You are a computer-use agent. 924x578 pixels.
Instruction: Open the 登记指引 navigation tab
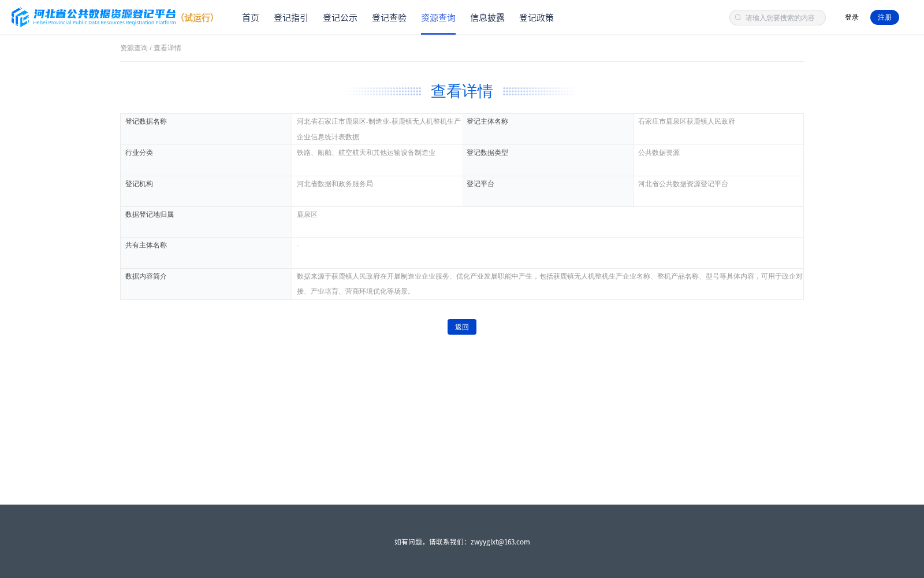pyautogui.click(x=291, y=18)
